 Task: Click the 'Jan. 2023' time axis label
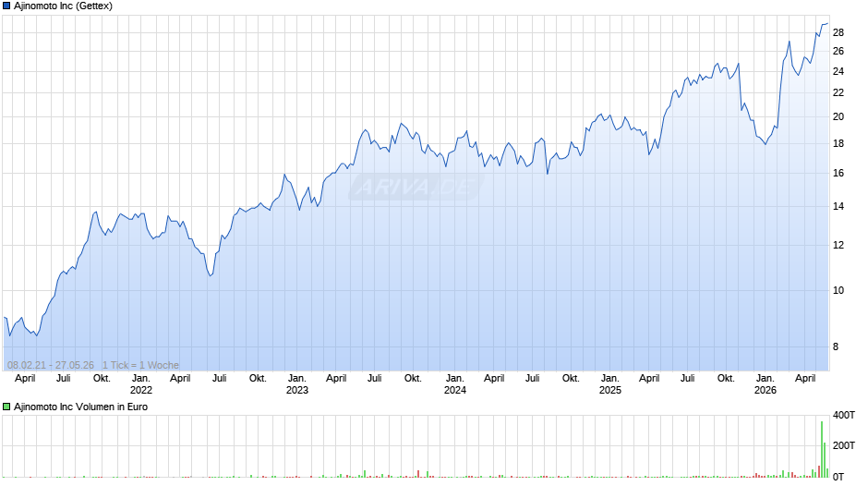click(x=296, y=384)
